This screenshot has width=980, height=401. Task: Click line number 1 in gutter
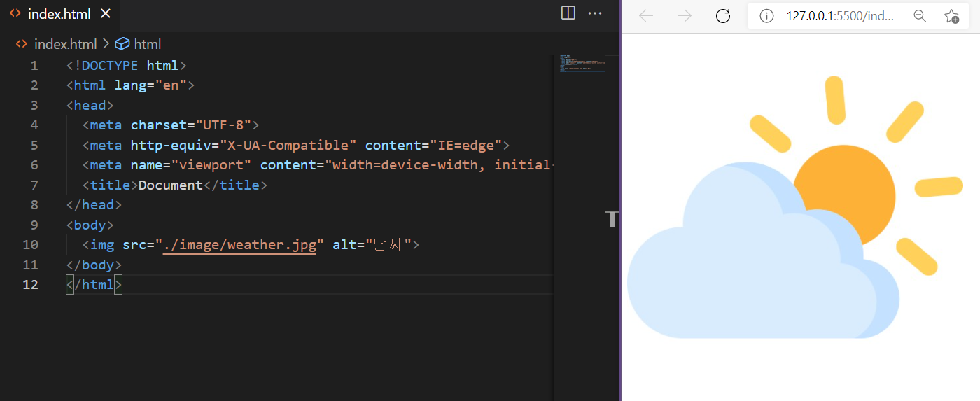click(34, 66)
